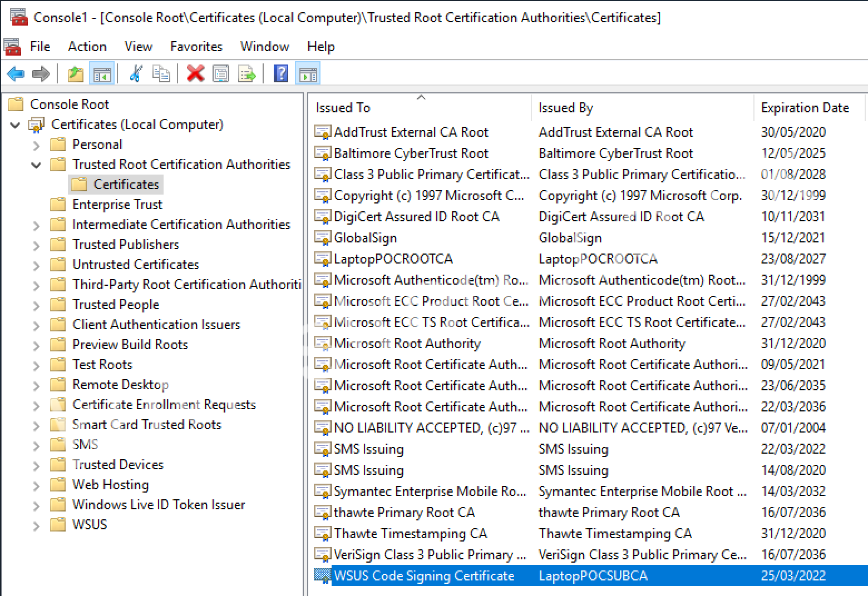Screen dimensions: 868x596
Task: Open Properties from the toolbar icon
Action: pos(221,73)
